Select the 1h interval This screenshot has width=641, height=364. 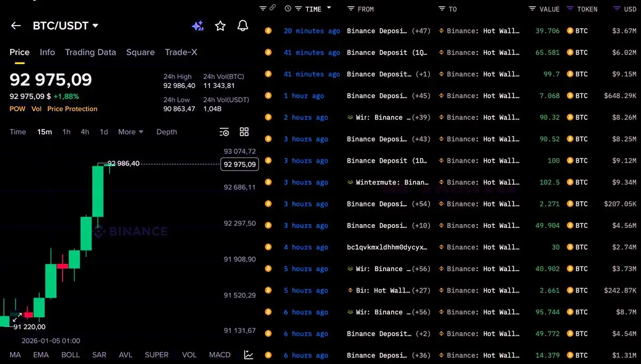(x=66, y=132)
